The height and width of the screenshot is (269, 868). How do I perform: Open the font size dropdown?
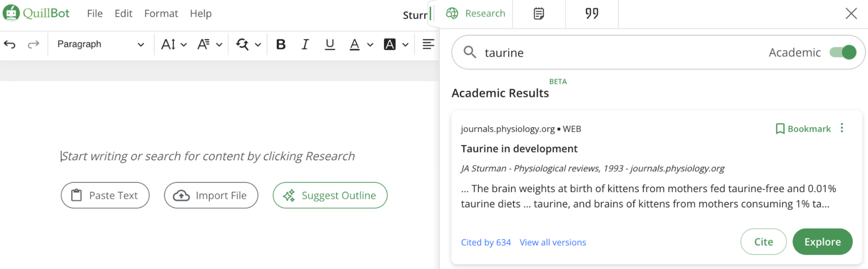click(174, 44)
